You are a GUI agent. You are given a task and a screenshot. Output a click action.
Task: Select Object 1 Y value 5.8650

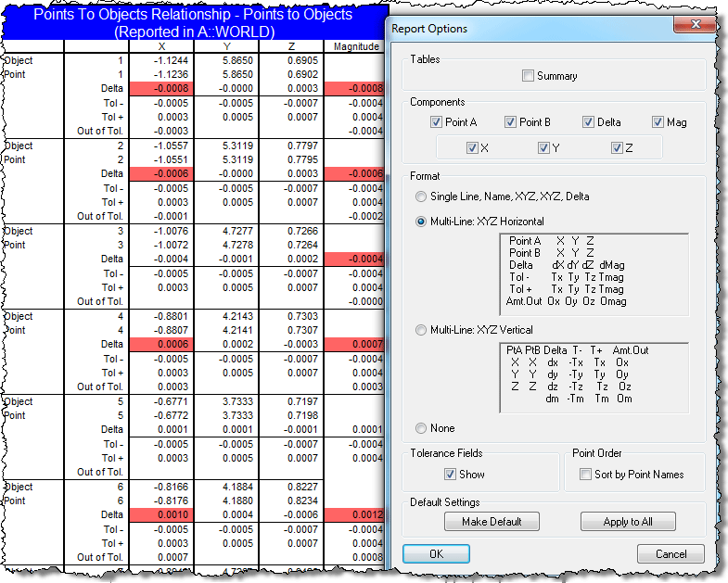tap(237, 60)
